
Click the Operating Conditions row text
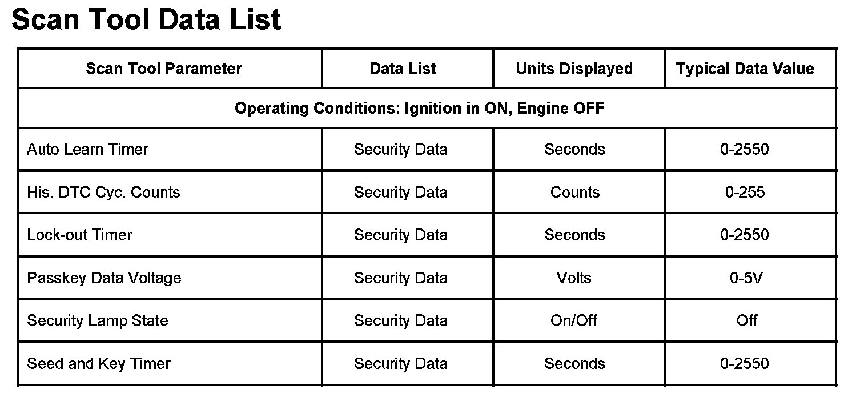click(419, 108)
